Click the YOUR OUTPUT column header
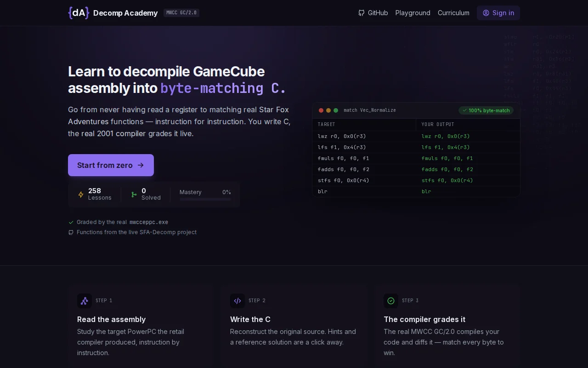This screenshot has height=368, width=588. point(438,125)
